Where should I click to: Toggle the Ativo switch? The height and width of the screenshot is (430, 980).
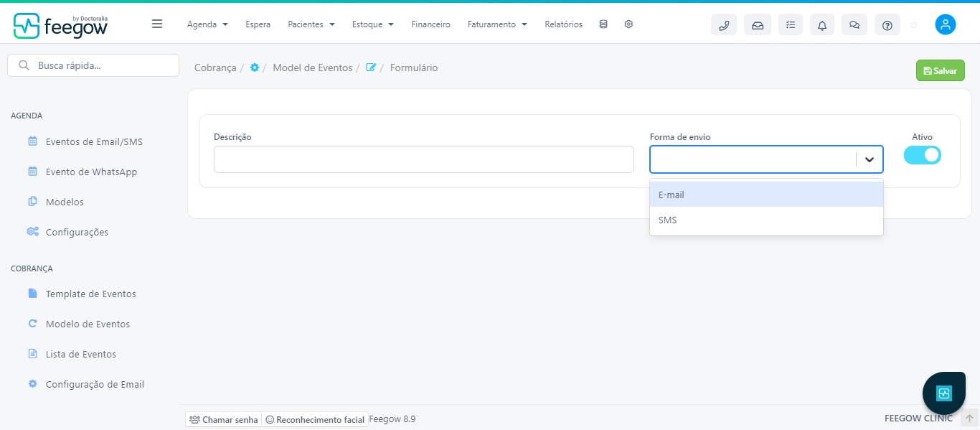click(922, 155)
